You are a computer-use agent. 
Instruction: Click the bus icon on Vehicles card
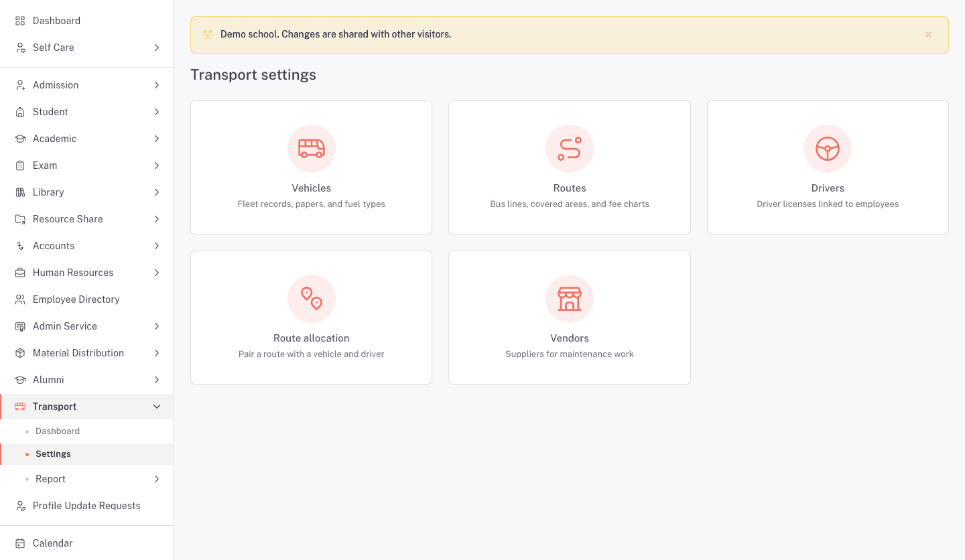[312, 149]
